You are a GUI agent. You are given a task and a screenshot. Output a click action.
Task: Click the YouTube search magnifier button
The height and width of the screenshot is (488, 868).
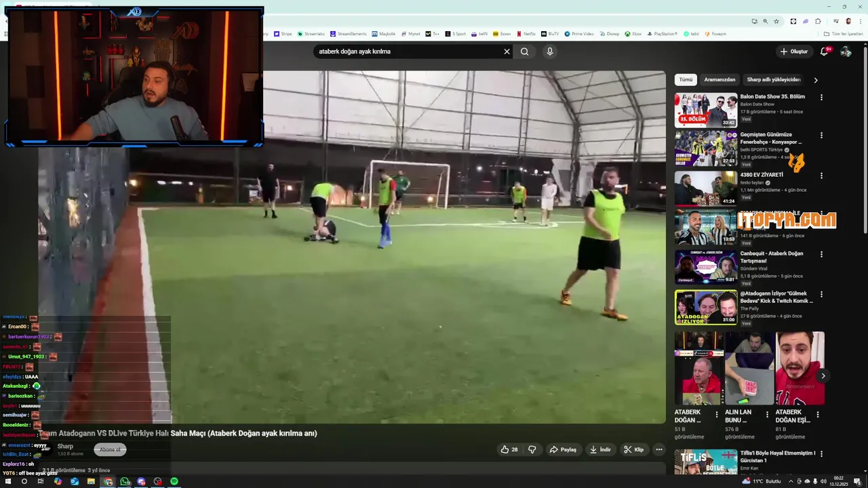[x=524, y=52]
